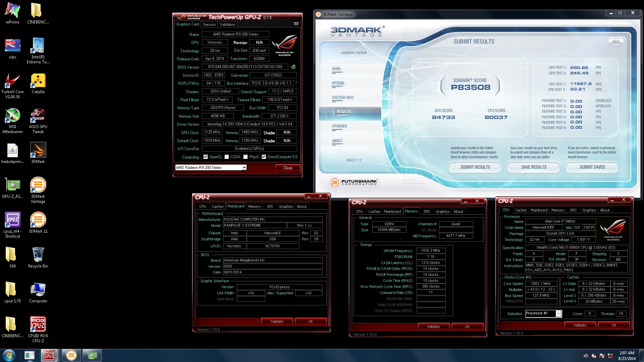Click Validate in the CPU tab CPU-Z window
644x362 pixels.
pyautogui.click(x=580, y=325)
